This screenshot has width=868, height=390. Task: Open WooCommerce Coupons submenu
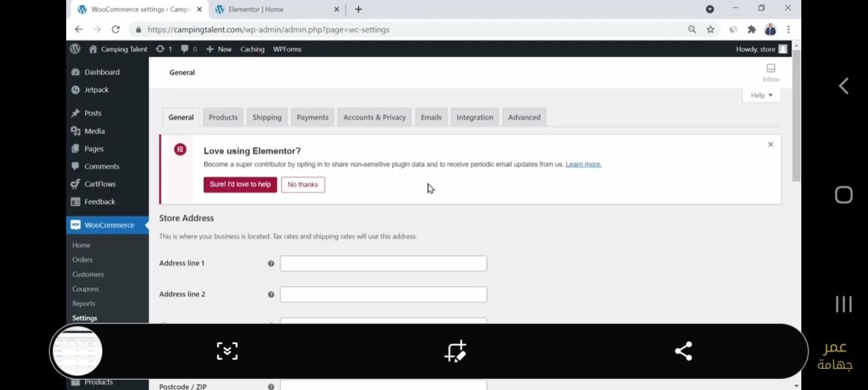point(86,289)
